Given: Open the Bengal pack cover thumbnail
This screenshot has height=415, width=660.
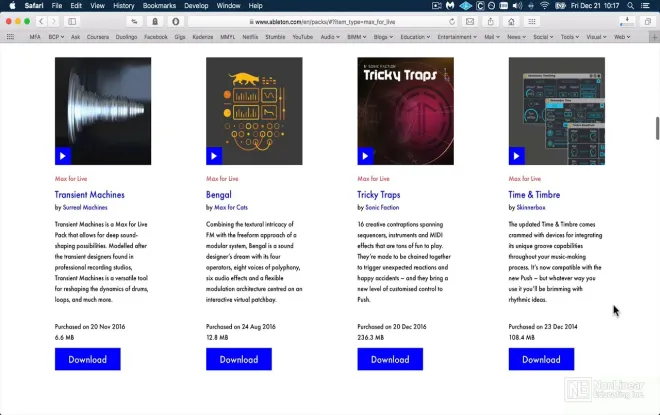Looking at the screenshot, I should 254,111.
